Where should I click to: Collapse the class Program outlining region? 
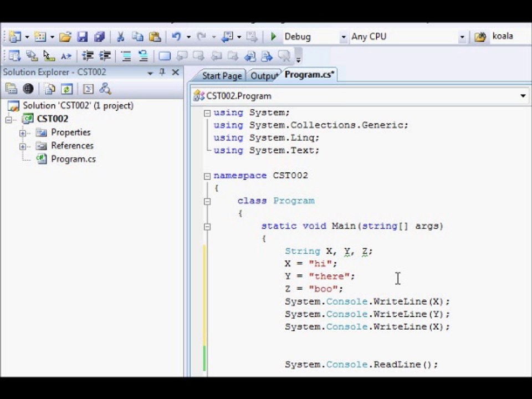pos(207,202)
